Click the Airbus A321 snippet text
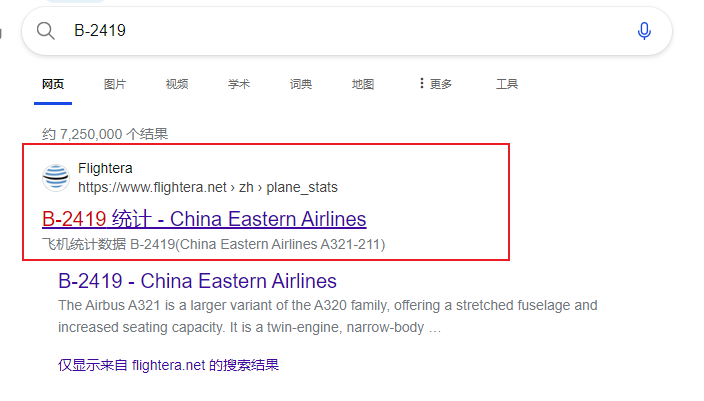Viewport: 704px width, 401px height. pyautogui.click(x=328, y=316)
